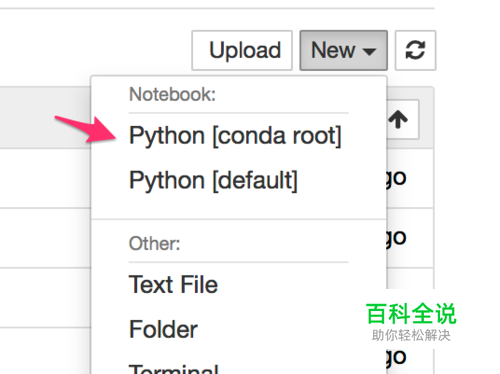Click the caret arrow on New button
500x374 pixels.
[x=369, y=52]
